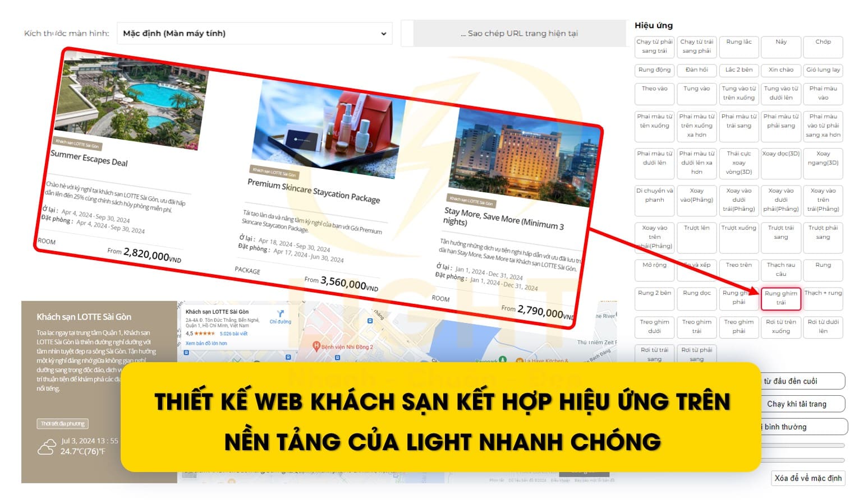Screen dimensions: 859x504
Task: Apply the 'Thạch rau câu' effect
Action: 780,270
